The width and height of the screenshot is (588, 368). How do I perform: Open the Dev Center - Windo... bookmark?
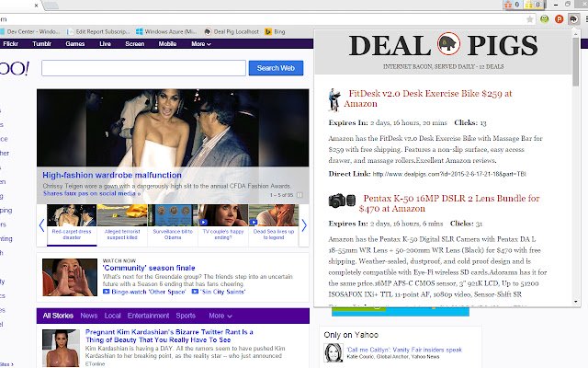30,32
